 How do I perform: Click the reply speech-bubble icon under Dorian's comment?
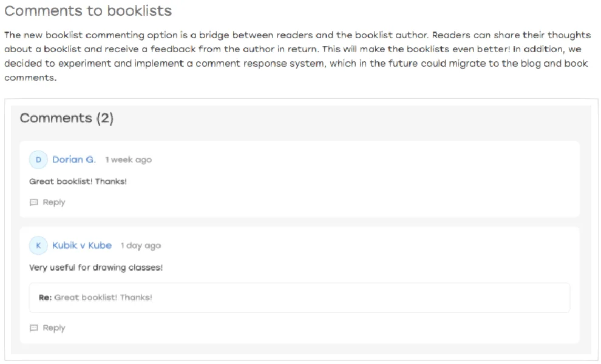34,202
